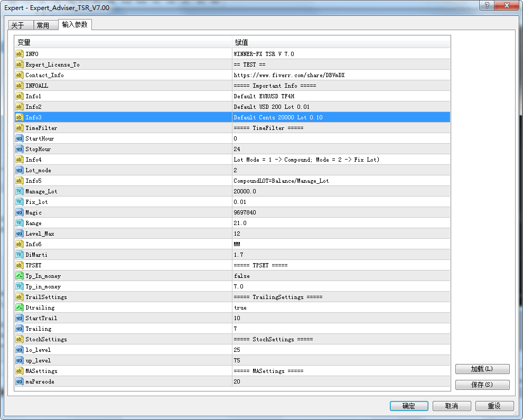Select the 123 integer icon next to StartHour

click(x=18, y=138)
